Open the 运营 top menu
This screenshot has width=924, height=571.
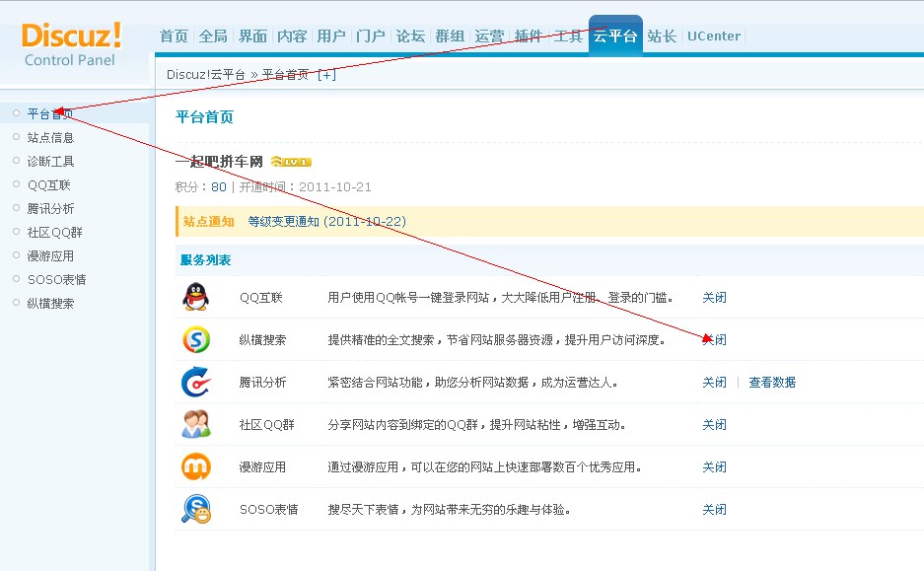point(489,36)
